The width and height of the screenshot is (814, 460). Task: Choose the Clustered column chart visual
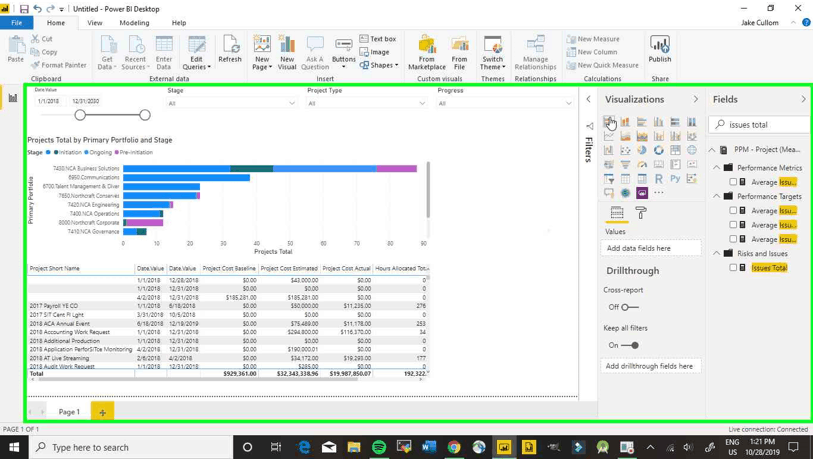point(659,121)
